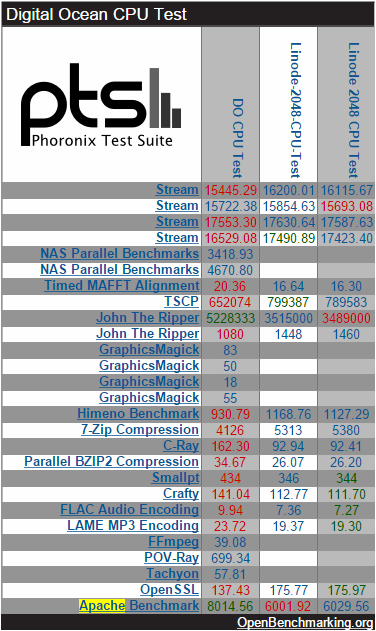Click the 5380 7-Zip value
Viewport: 376px width, 631px height.
[346, 430]
